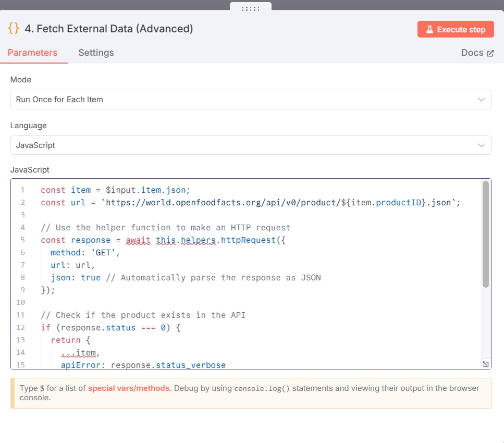Click the Mode dropdown chevron arrow
This screenshot has width=504, height=443.
tap(481, 100)
